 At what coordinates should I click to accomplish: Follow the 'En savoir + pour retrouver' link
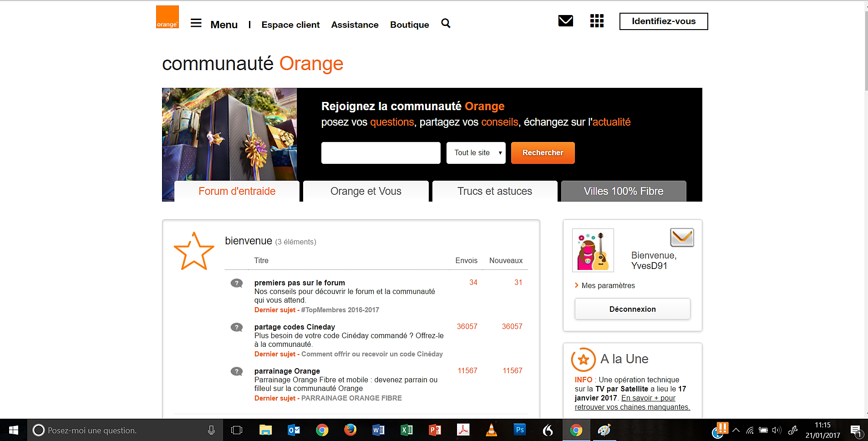click(633, 402)
